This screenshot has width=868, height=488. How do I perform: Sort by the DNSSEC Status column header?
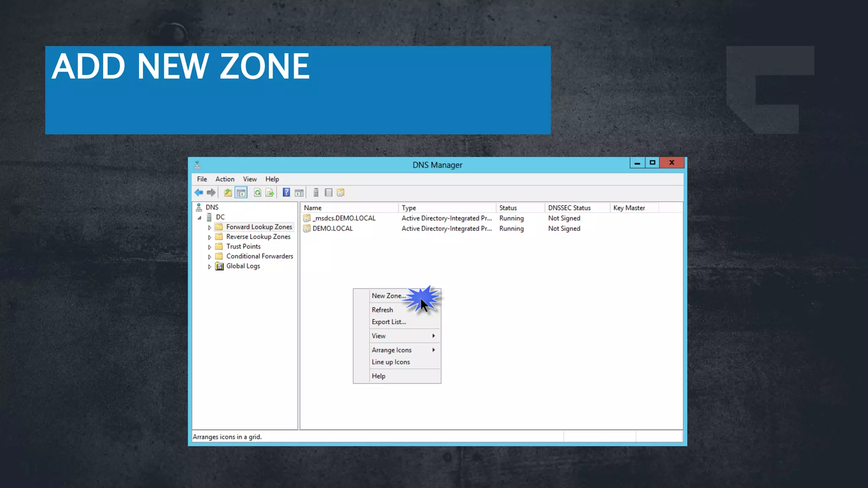pyautogui.click(x=577, y=208)
